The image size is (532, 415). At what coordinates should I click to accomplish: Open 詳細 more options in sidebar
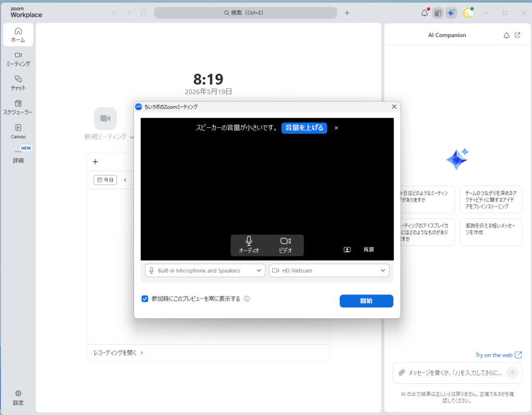tap(18, 155)
